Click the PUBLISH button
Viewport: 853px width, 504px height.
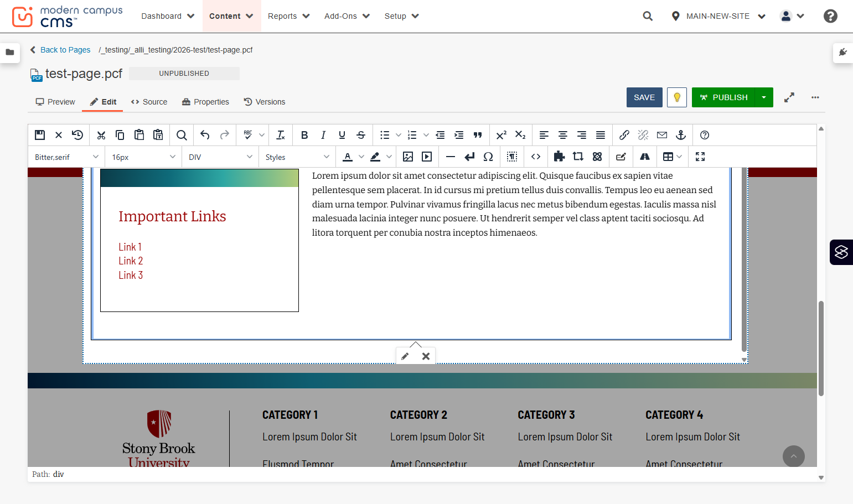pos(723,97)
